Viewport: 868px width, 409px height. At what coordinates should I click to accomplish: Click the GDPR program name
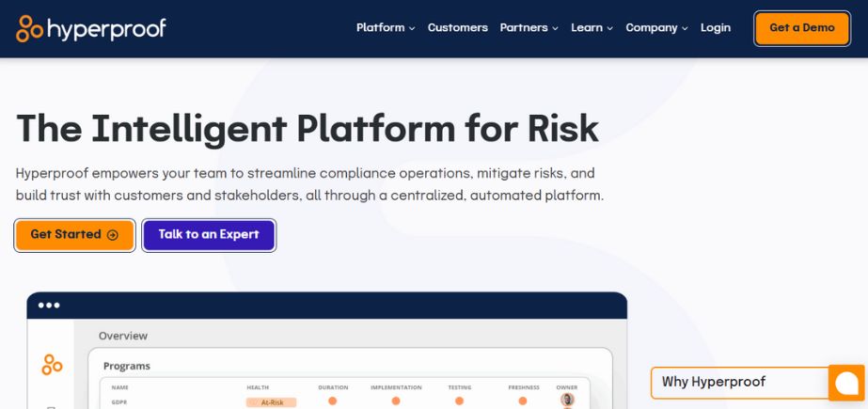[x=119, y=402]
